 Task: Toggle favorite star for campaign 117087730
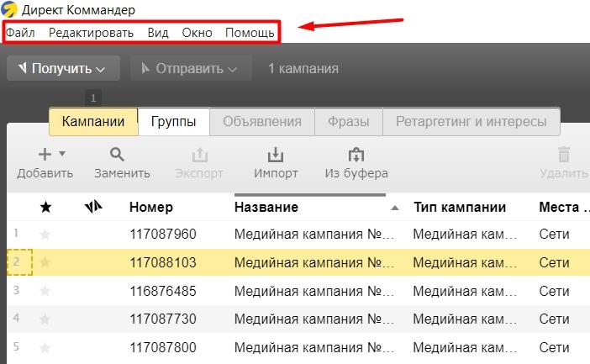45,319
